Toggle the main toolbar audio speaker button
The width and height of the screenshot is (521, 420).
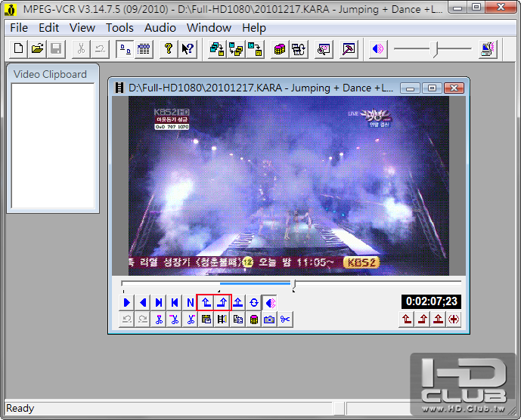(378, 49)
